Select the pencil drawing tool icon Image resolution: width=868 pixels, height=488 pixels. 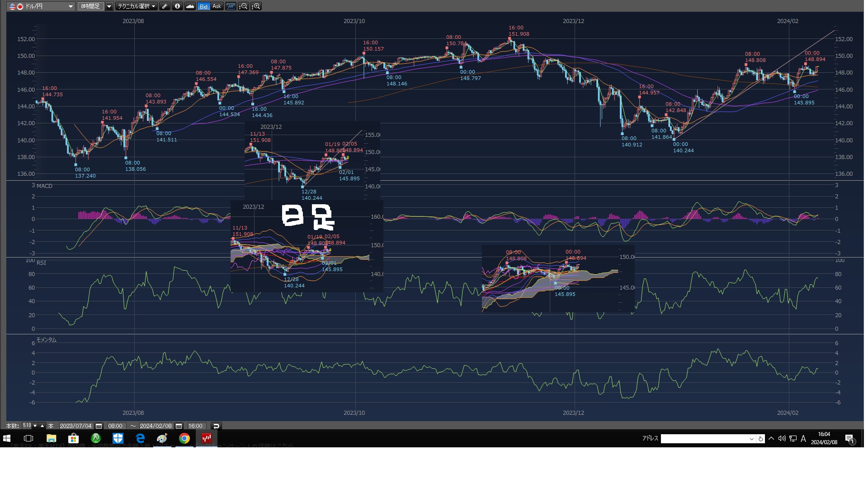coord(165,6)
